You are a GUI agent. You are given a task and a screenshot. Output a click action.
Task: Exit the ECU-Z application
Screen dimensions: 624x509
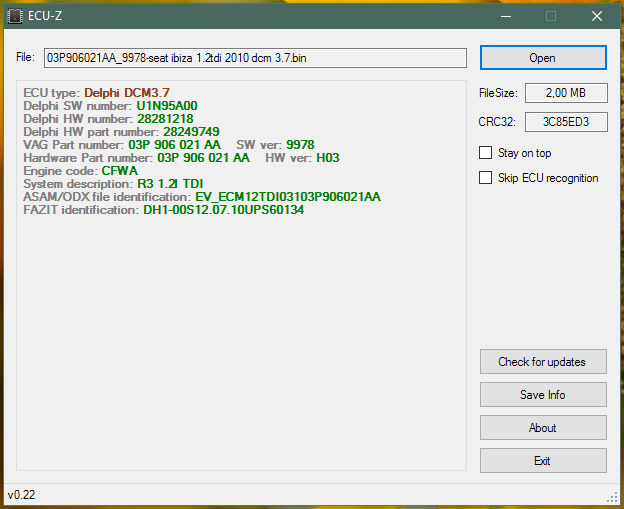543,461
